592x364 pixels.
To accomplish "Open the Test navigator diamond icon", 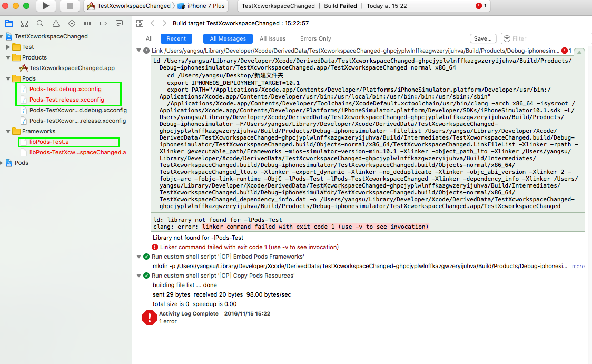I will click(x=72, y=23).
